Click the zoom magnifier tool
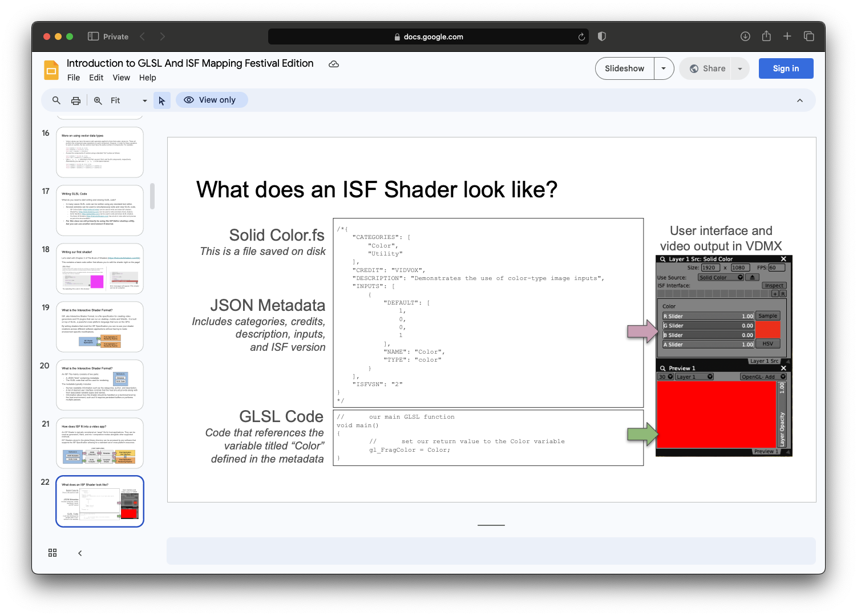 [98, 100]
